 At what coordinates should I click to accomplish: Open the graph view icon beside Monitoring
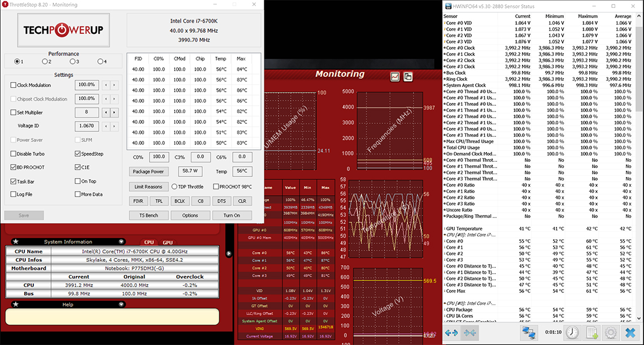point(395,77)
